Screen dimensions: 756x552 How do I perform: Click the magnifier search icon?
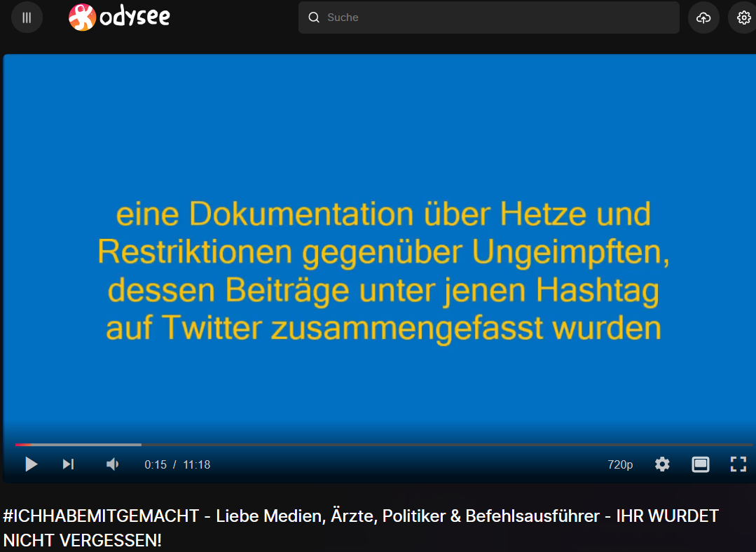[x=314, y=18]
